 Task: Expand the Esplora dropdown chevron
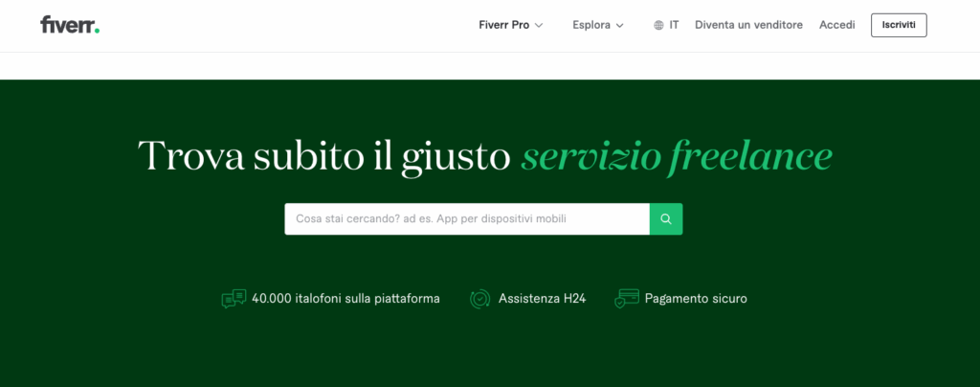[x=620, y=26]
